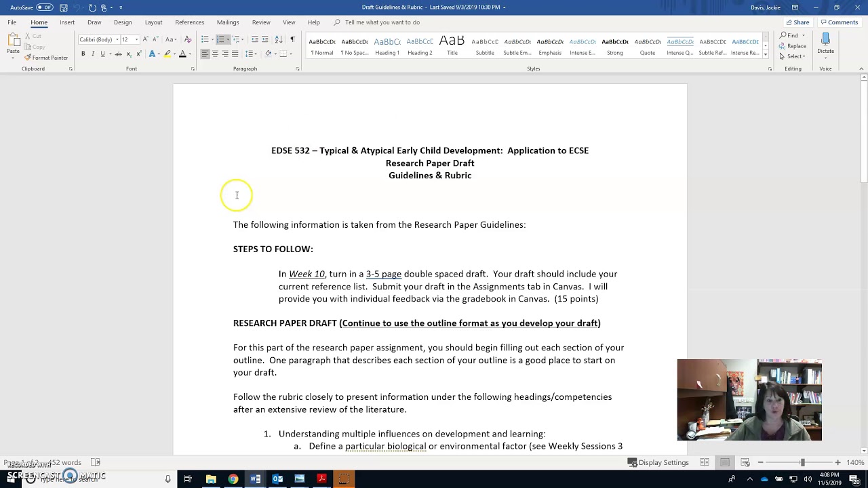Screen dimensions: 868x488
Task: Toggle strikethrough formatting
Action: (x=118, y=54)
